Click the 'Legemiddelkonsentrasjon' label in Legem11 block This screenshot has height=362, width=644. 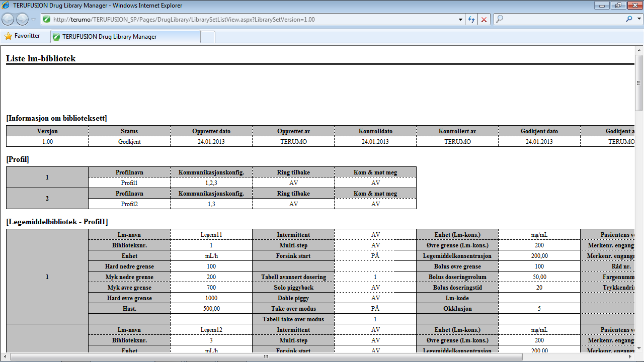(457, 256)
